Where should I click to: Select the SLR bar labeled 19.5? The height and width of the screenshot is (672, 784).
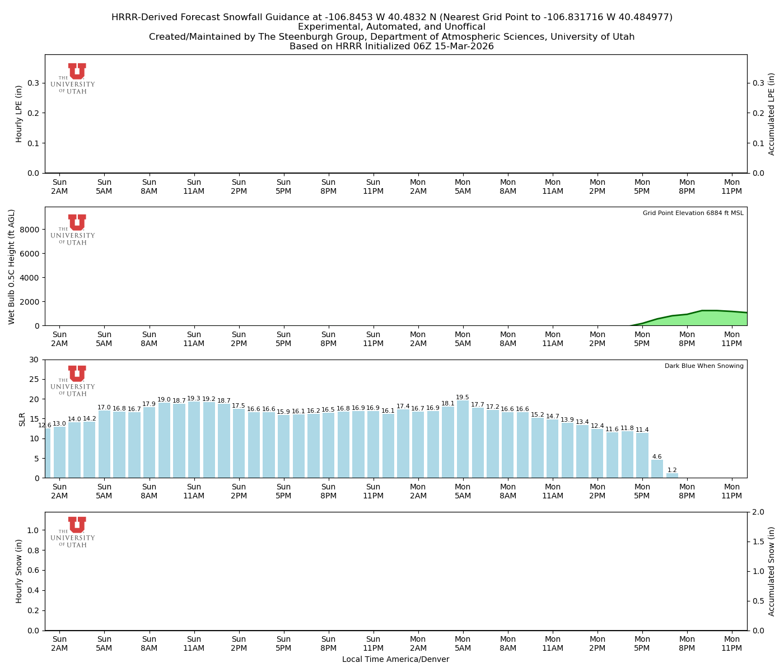point(463,440)
